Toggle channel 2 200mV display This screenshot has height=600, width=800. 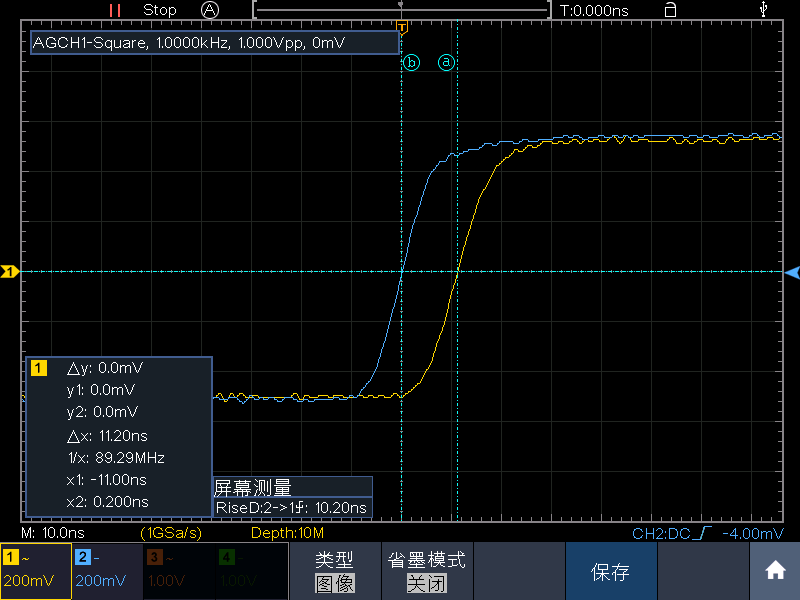click(106, 571)
